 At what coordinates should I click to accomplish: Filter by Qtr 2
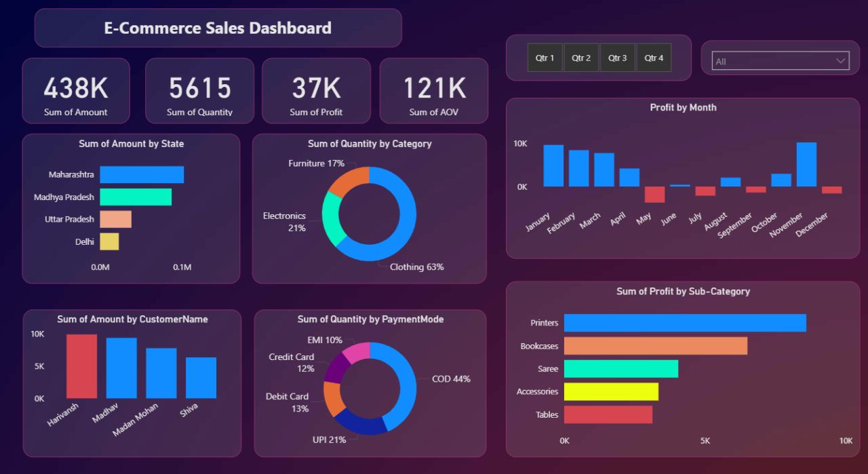pyautogui.click(x=581, y=58)
